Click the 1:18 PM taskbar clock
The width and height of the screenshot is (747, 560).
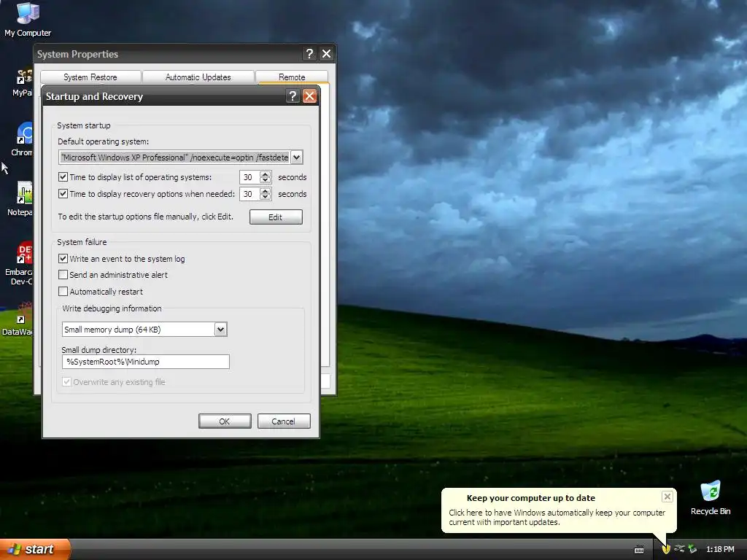[x=720, y=549]
